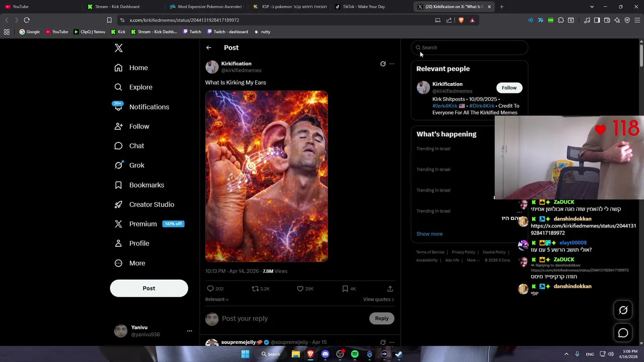Expand the Relevant replies sort dropdown
The width and height of the screenshot is (644, 362).
[217, 299]
